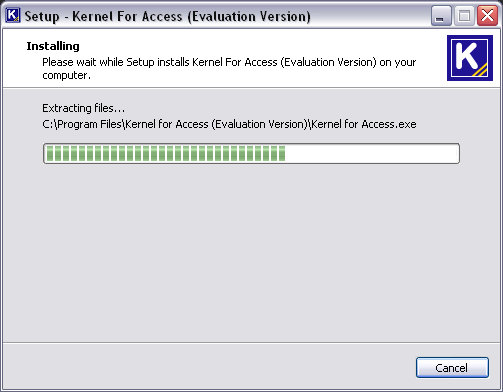Viewport: 503px width, 392px height.
Task: Click the word "computer." in the description
Action: coord(66,75)
